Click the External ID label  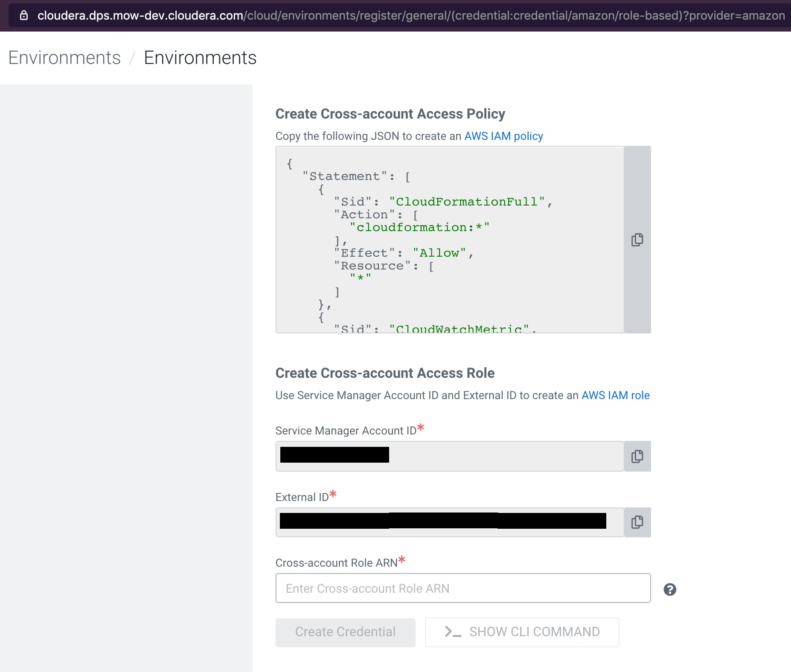pyautogui.click(x=302, y=497)
